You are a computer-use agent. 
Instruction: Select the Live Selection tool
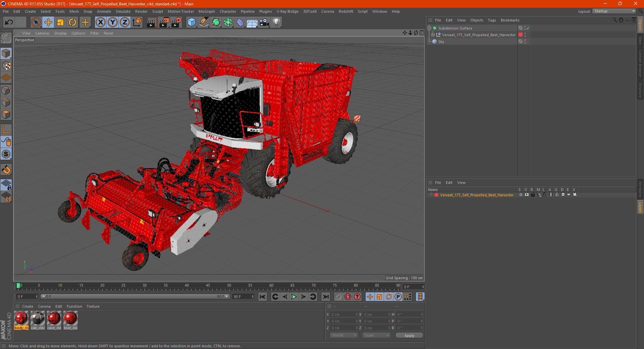[36, 22]
